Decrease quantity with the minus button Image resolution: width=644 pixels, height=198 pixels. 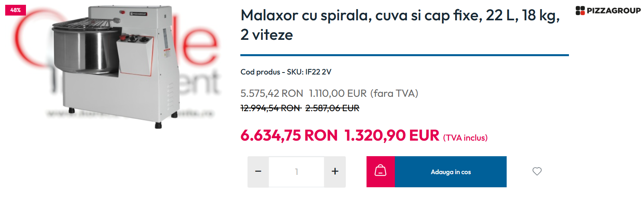click(x=258, y=172)
